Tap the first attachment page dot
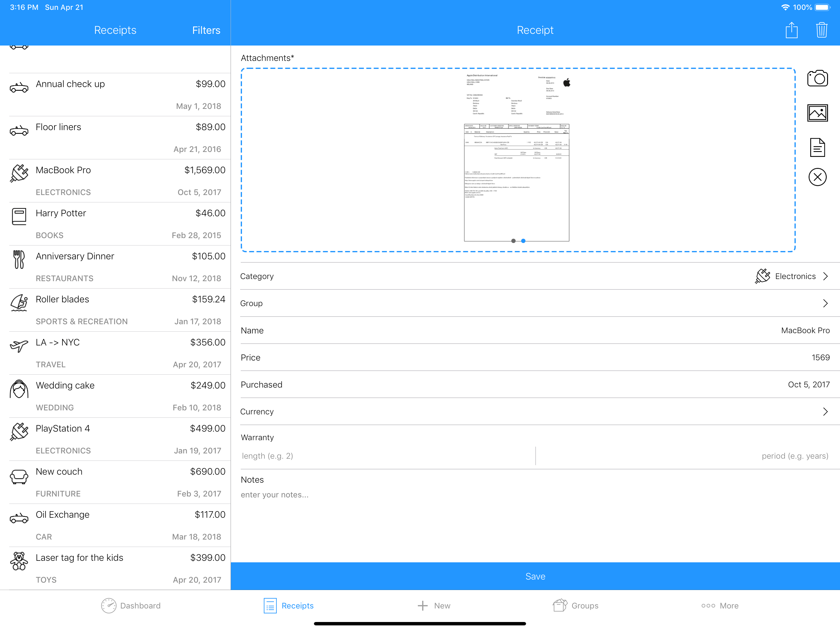Screen dimensions: 840x630 513,241
